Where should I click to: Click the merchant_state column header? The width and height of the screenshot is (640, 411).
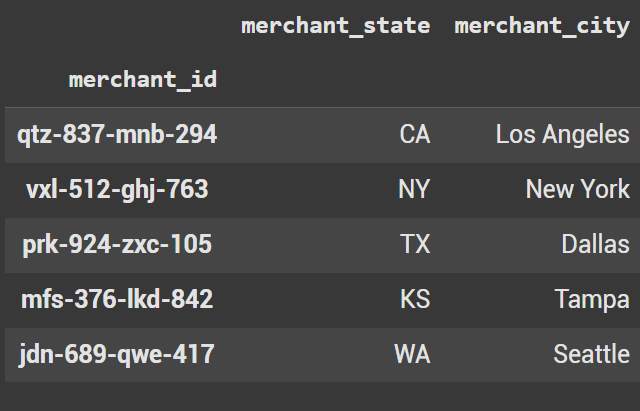(336, 27)
